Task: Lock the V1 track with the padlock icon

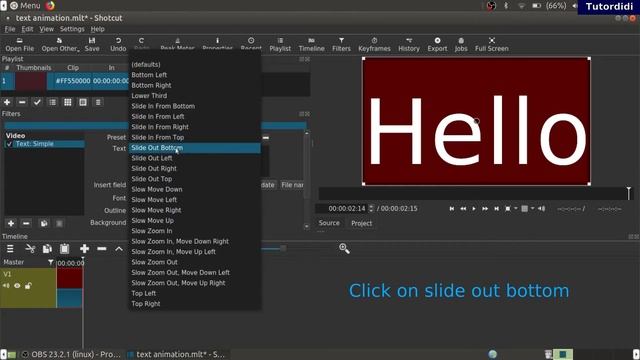Action: pyautogui.click(x=28, y=286)
